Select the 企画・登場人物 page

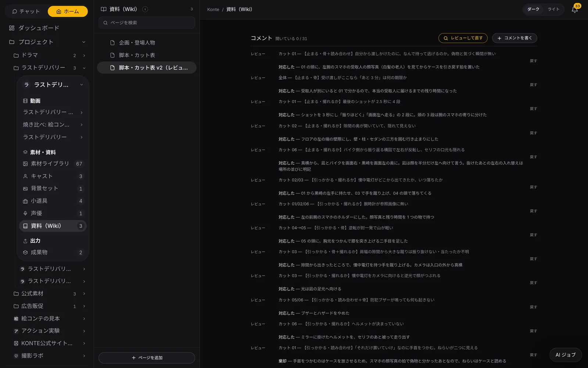tap(147, 43)
